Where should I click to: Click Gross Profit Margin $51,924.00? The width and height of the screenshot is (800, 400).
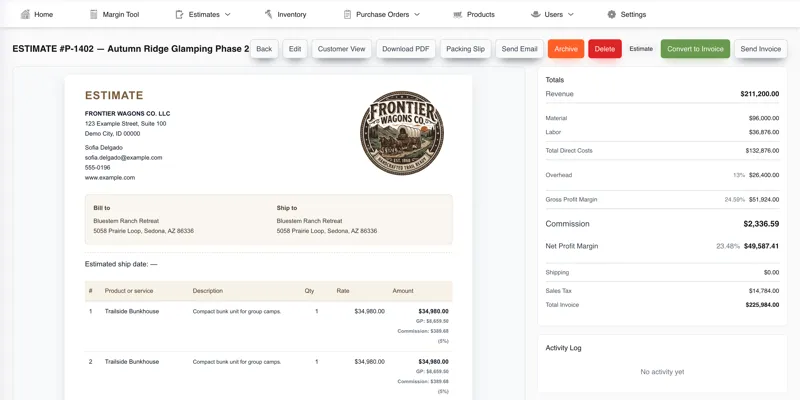764,199
